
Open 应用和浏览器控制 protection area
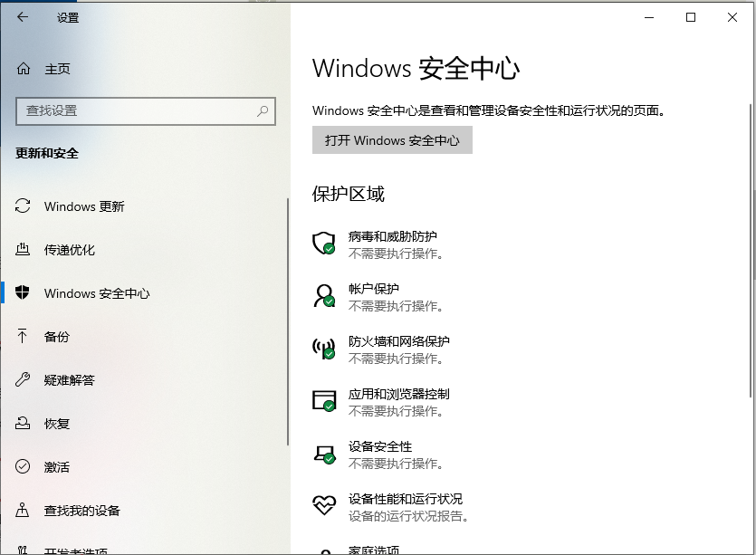[381, 403]
